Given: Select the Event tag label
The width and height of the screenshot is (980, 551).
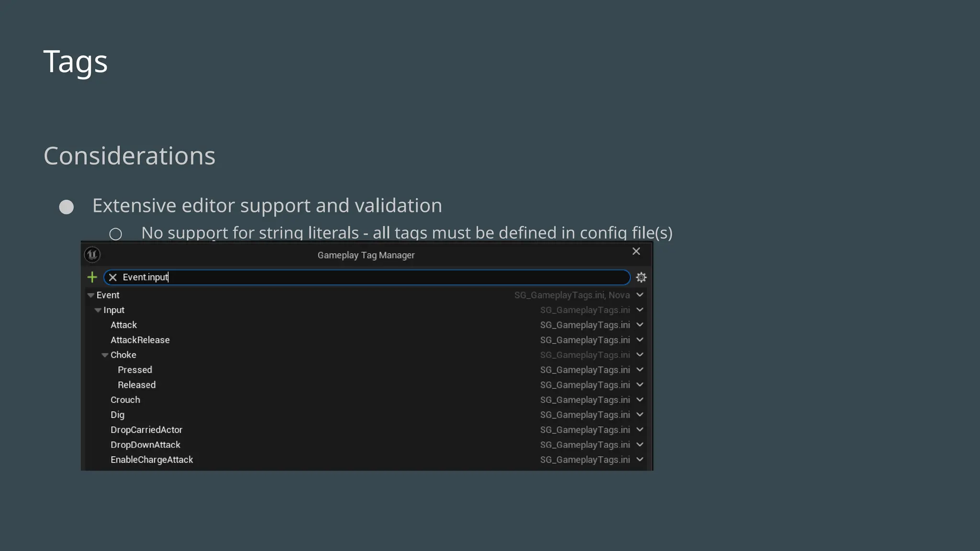Looking at the screenshot, I should 108,295.
